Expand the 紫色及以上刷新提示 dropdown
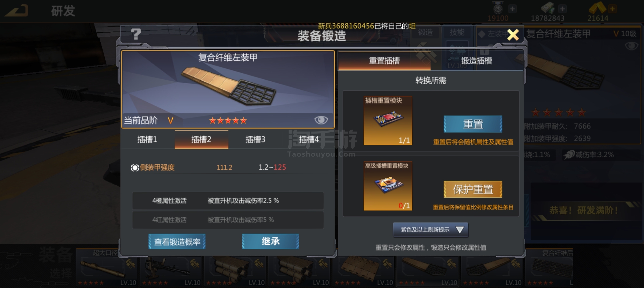Screen dimensions: 644x288 click(x=431, y=230)
